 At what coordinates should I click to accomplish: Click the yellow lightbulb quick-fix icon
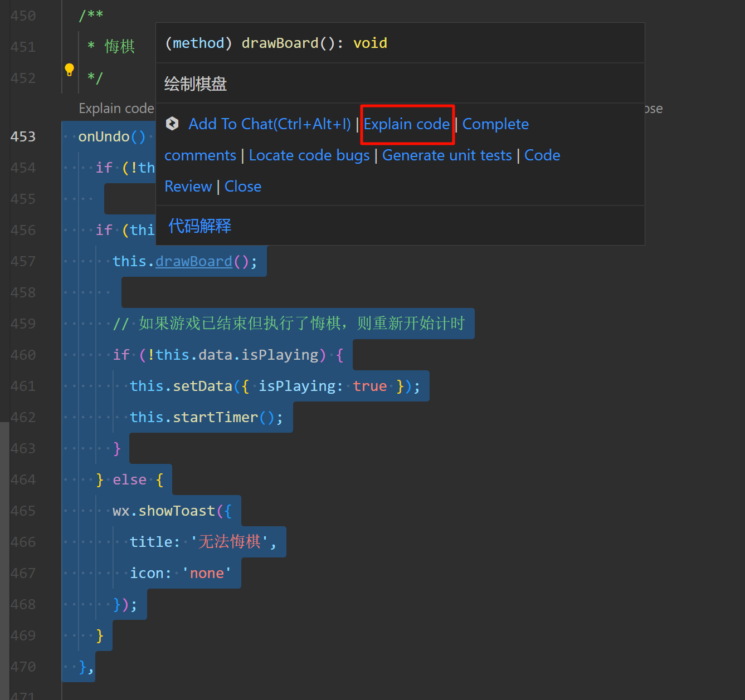pos(69,70)
